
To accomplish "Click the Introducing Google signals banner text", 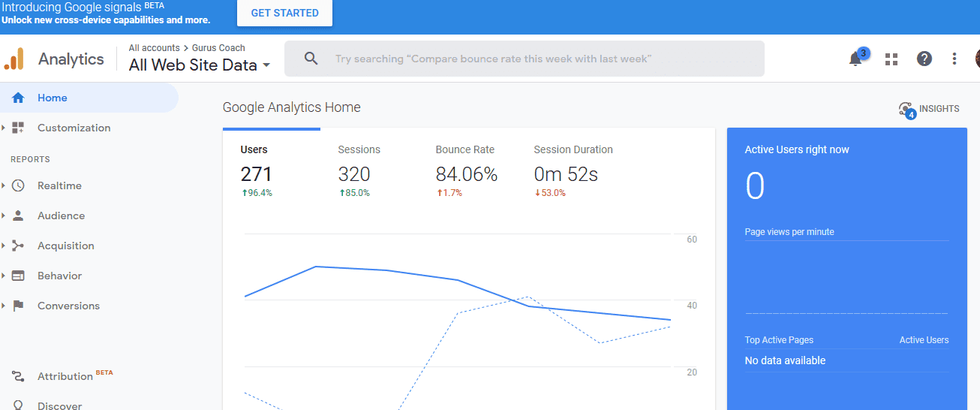I will pos(71,7).
